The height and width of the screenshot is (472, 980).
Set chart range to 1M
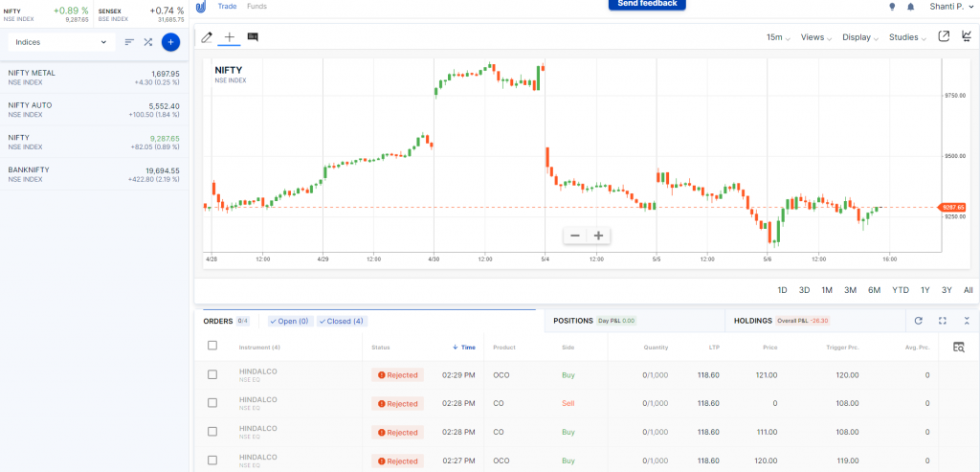(827, 290)
